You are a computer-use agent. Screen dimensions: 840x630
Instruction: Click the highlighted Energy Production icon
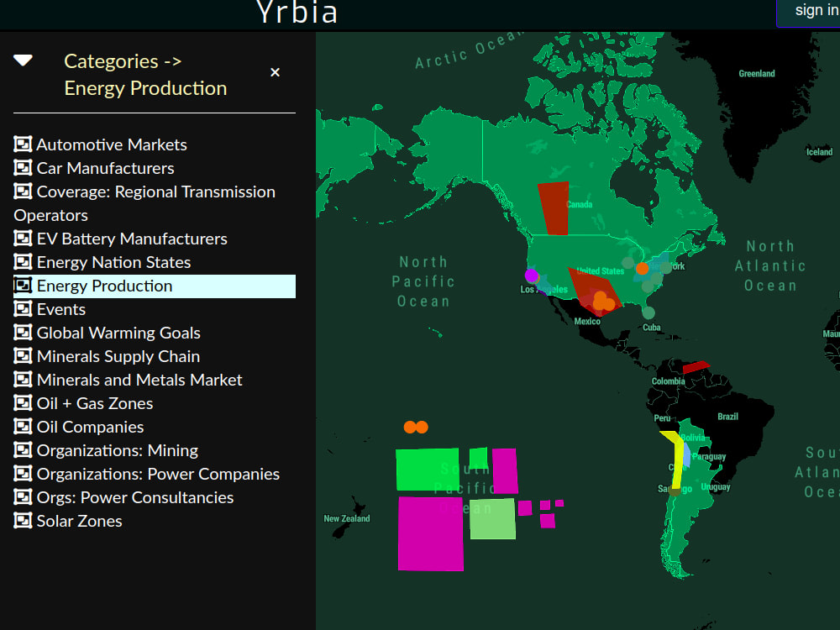[x=22, y=286]
